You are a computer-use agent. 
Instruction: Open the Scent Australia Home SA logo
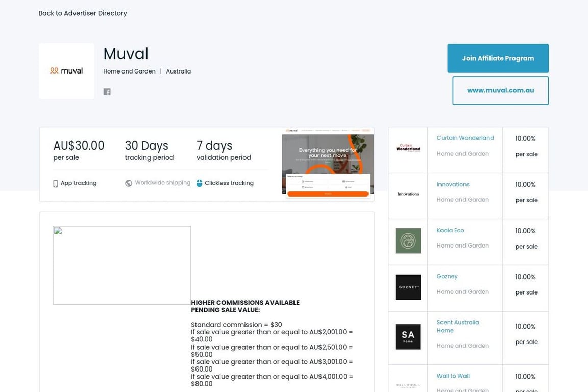click(408, 336)
